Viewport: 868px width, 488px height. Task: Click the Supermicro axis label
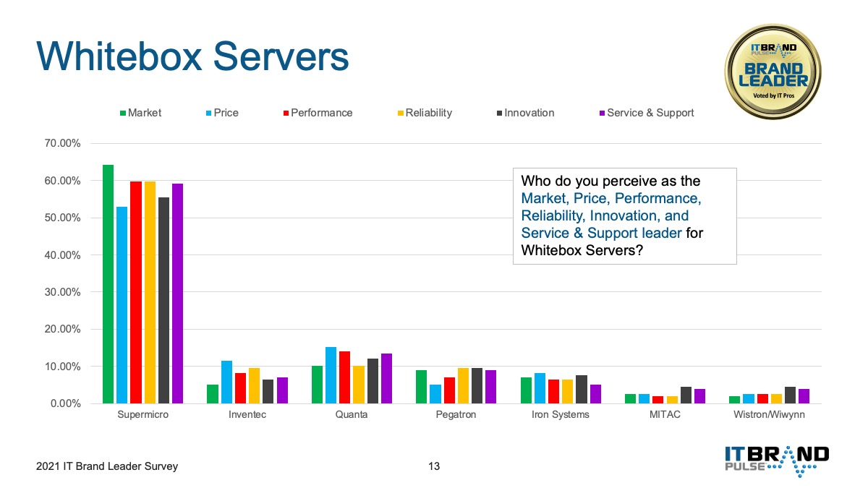[x=143, y=415]
